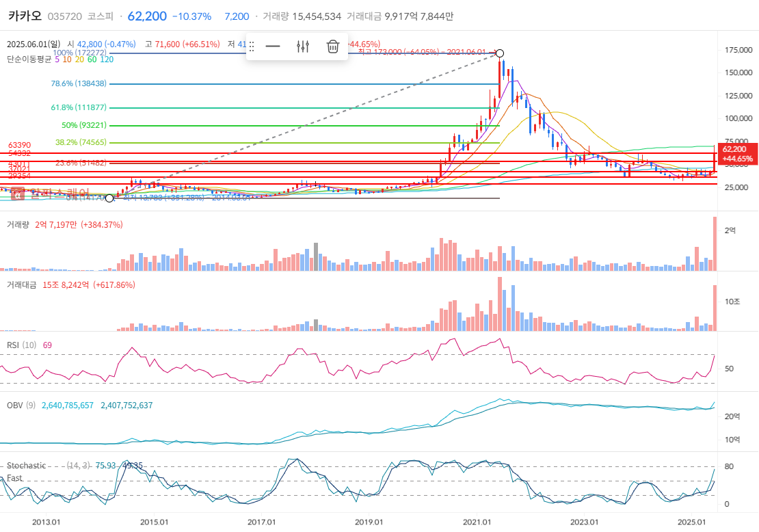
Task: Click the 2017.01 time axis label
Action: tap(261, 522)
